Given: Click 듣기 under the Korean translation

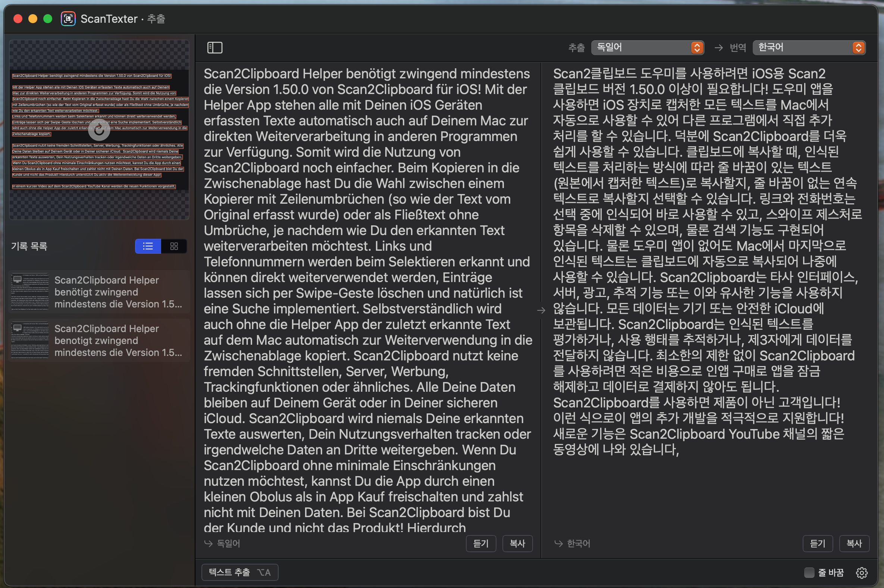Looking at the screenshot, I should click(818, 543).
